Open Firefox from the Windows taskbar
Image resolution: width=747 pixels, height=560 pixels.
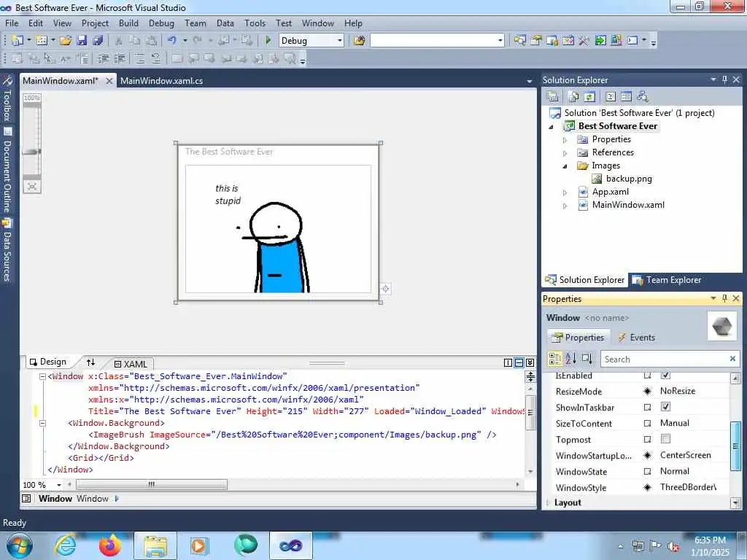pyautogui.click(x=110, y=545)
